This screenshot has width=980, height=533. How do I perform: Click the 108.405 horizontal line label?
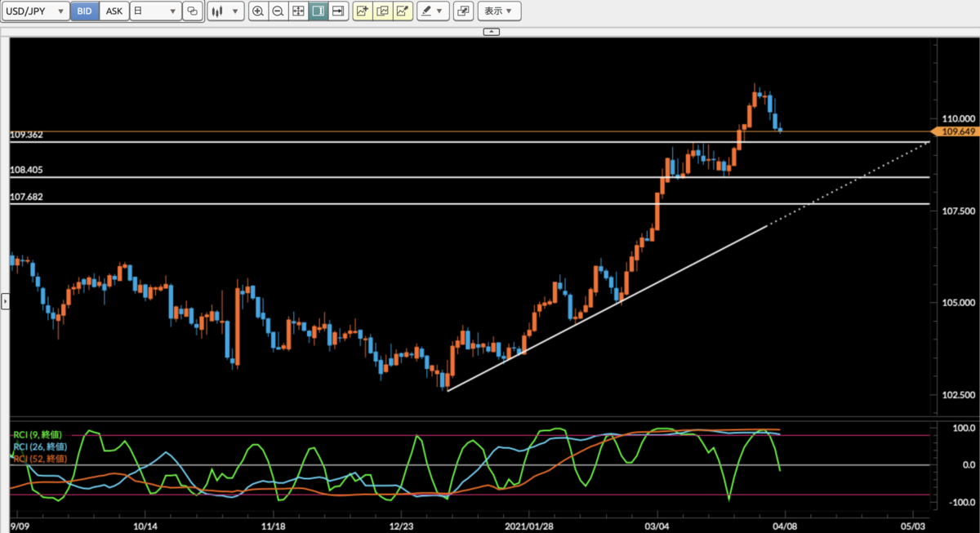click(26, 170)
